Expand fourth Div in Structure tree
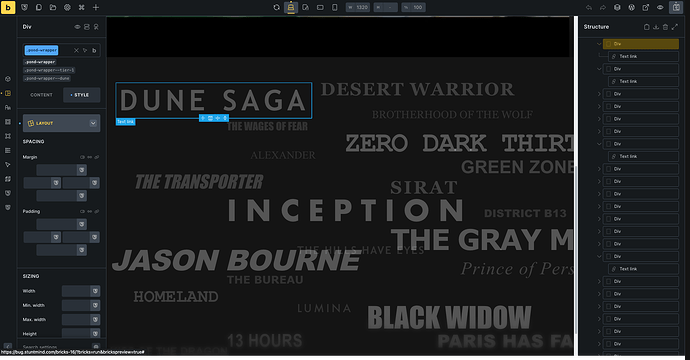690x360 pixels. 599,107
